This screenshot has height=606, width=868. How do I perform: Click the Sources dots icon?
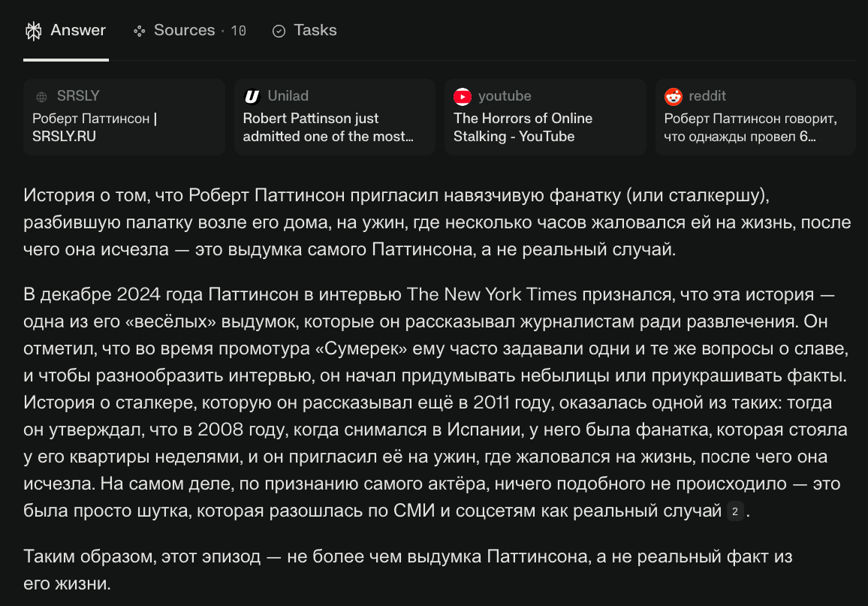(x=140, y=32)
